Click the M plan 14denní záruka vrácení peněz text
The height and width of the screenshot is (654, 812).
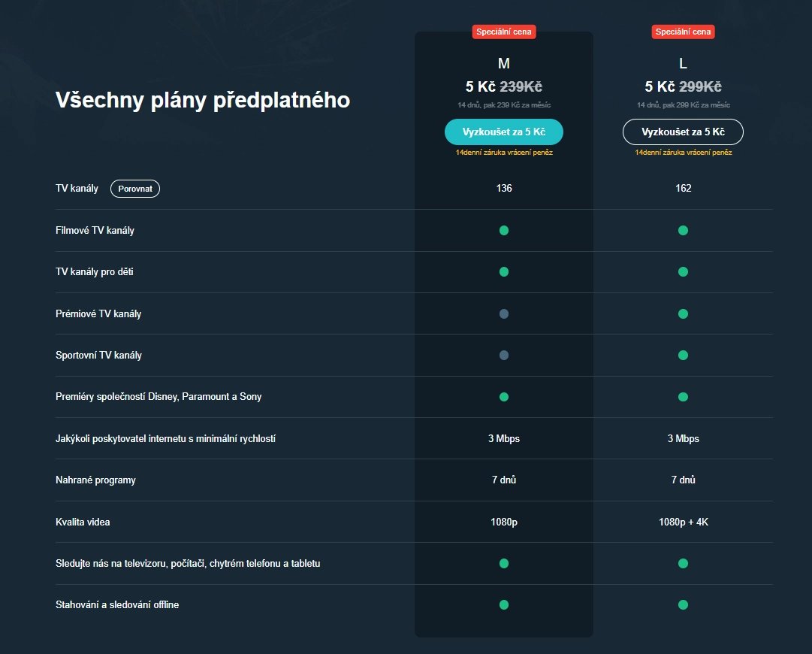tap(503, 153)
